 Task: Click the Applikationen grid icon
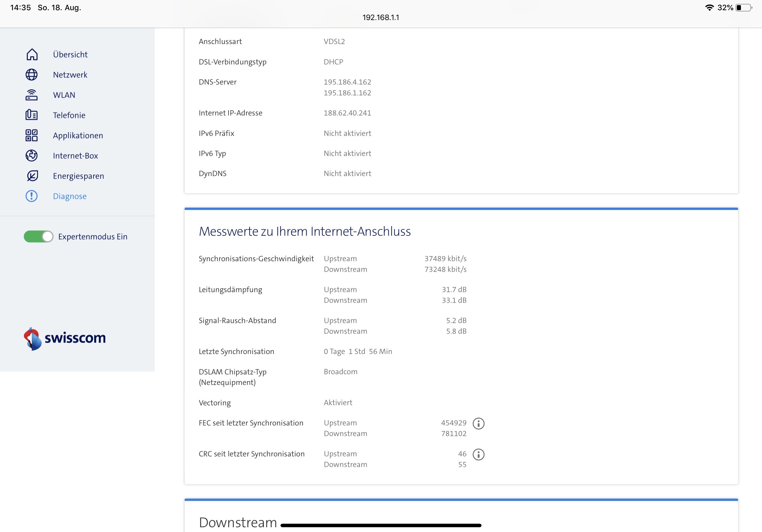tap(32, 135)
